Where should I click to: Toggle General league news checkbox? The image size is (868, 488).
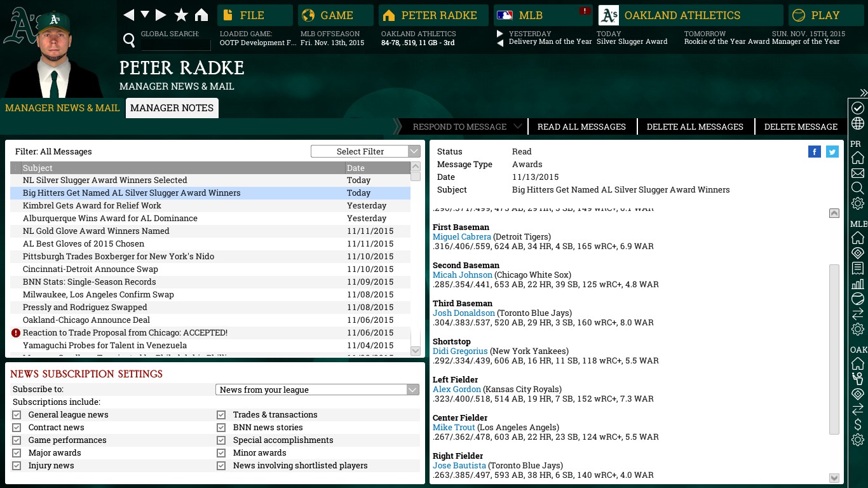pyautogui.click(x=17, y=415)
